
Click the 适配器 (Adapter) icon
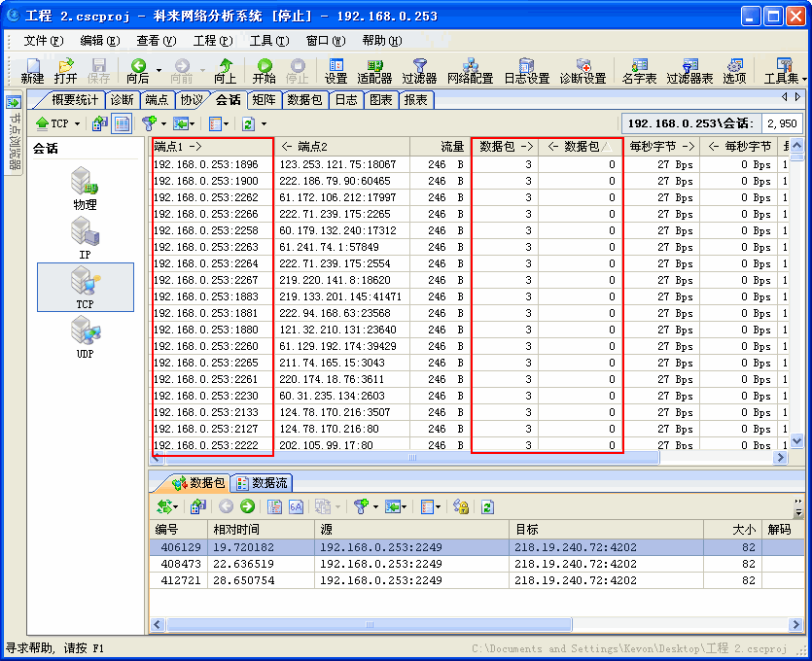click(x=374, y=70)
